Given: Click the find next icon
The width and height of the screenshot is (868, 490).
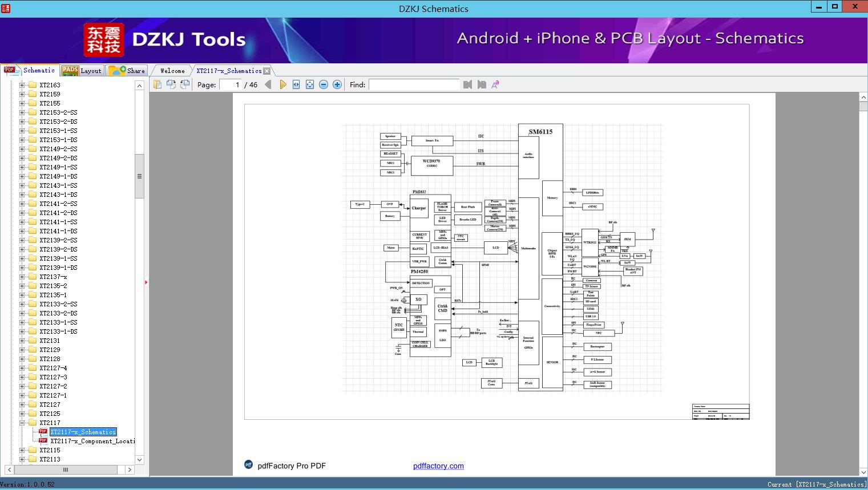Looking at the screenshot, I should click(x=482, y=84).
